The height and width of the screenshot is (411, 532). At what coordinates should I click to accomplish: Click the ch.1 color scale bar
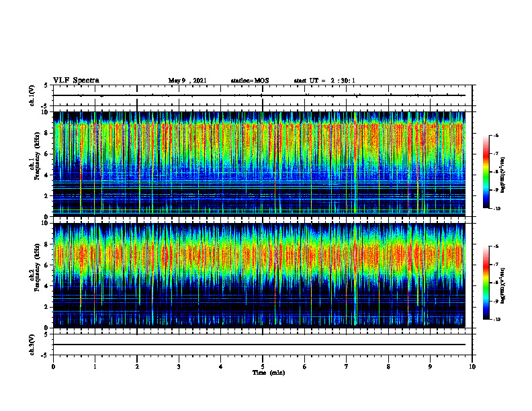(x=486, y=172)
